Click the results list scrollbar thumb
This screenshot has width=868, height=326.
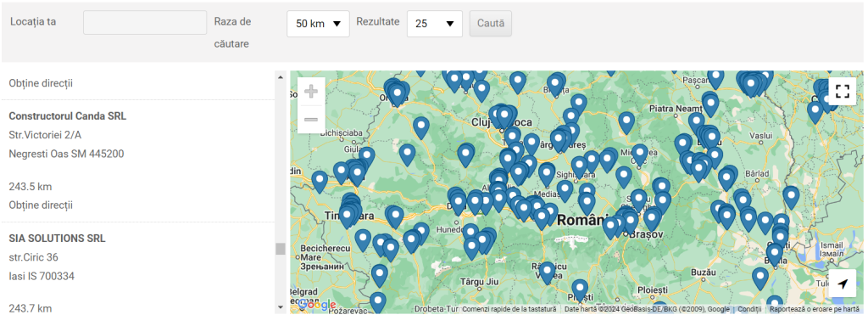281,249
